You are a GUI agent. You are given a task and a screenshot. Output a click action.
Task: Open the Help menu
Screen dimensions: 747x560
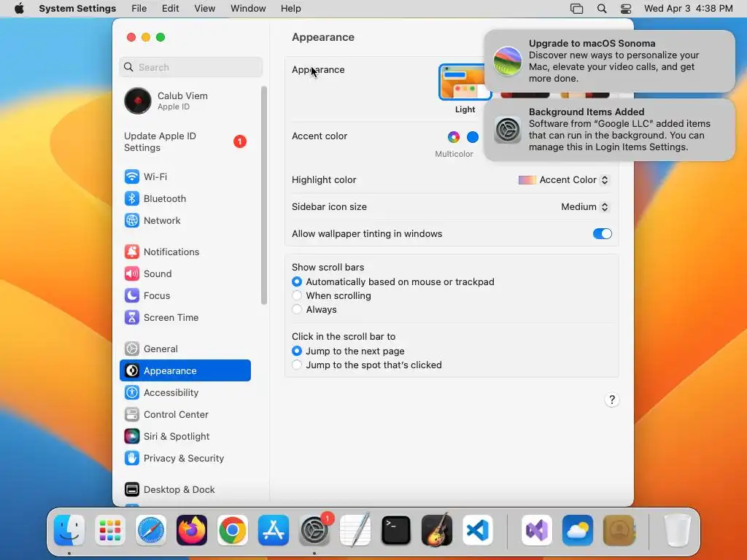click(x=290, y=9)
